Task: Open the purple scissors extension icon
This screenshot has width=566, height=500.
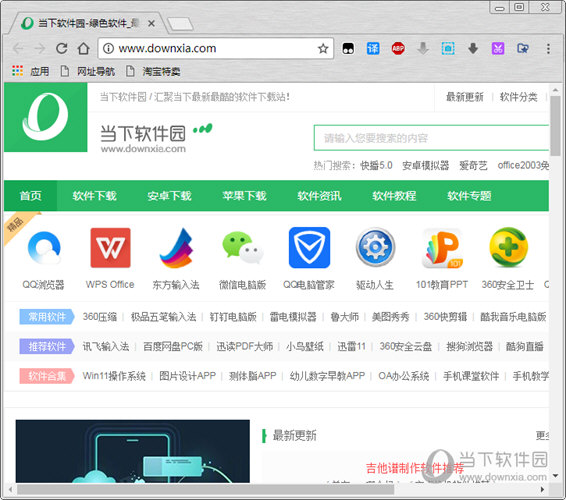Action: coord(498,48)
